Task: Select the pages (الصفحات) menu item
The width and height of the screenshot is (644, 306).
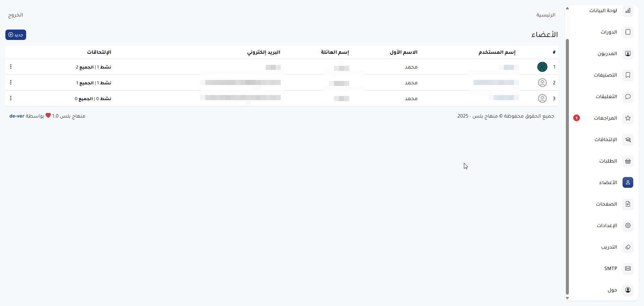Action: pos(606,204)
